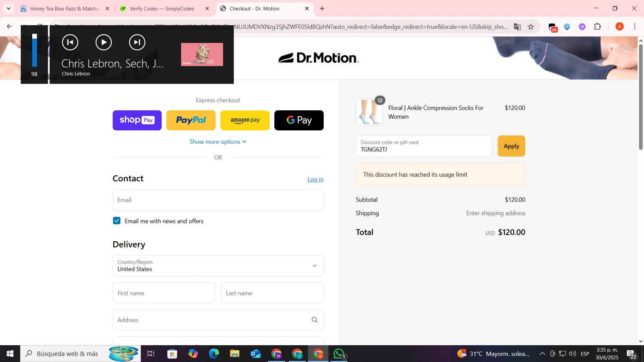Open Task View on taskbar
Screen dimensions: 644x362
click(151, 354)
